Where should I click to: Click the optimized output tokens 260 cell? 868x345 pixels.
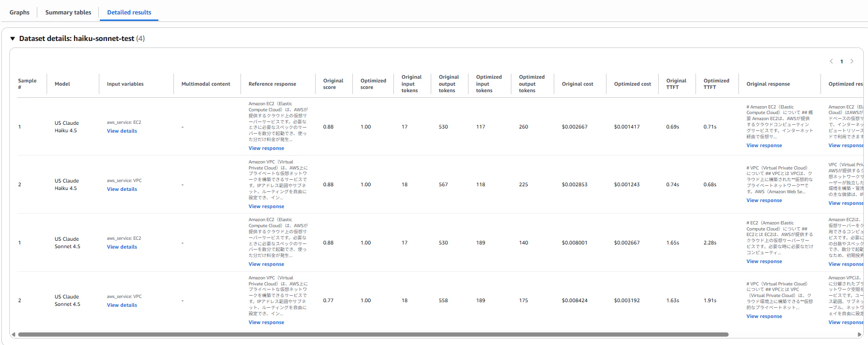[x=524, y=127]
